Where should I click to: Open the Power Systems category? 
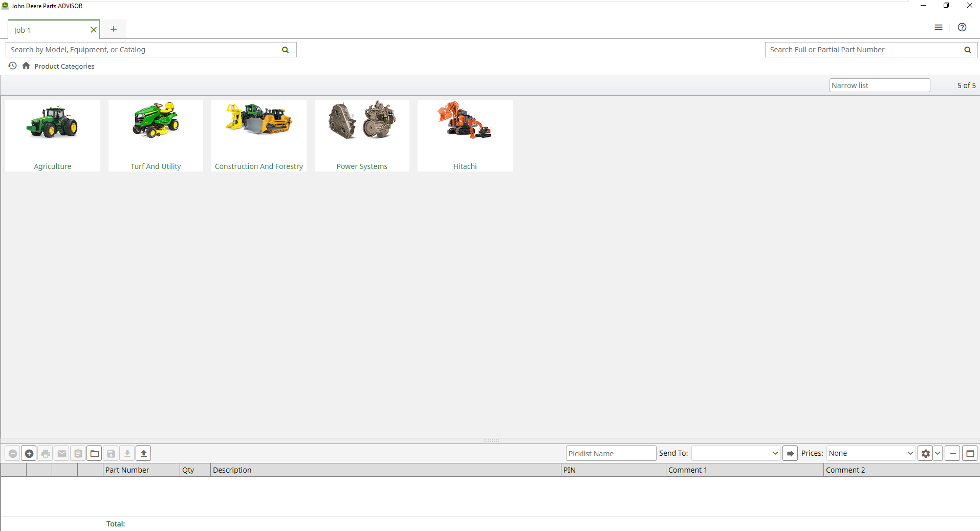coord(362,136)
